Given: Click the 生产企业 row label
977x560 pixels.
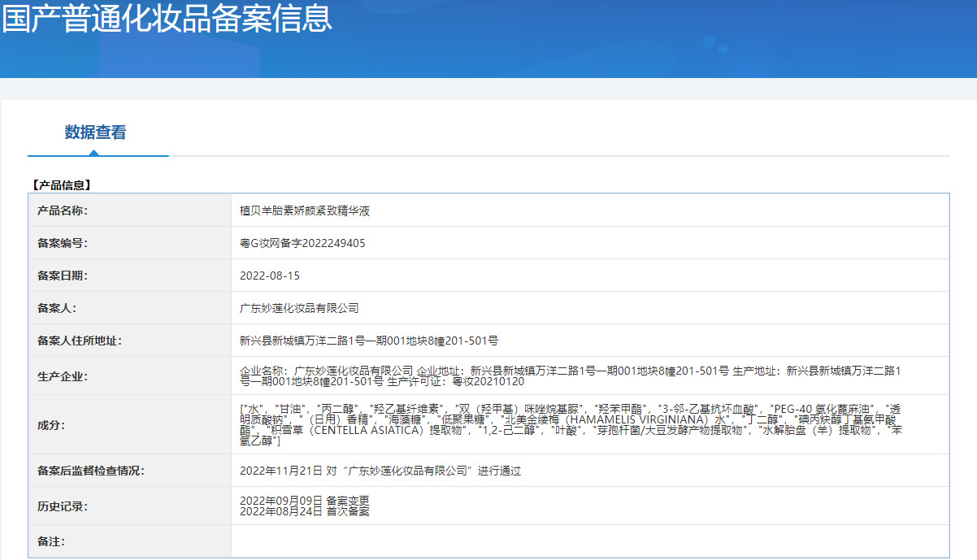Looking at the screenshot, I should 63,376.
